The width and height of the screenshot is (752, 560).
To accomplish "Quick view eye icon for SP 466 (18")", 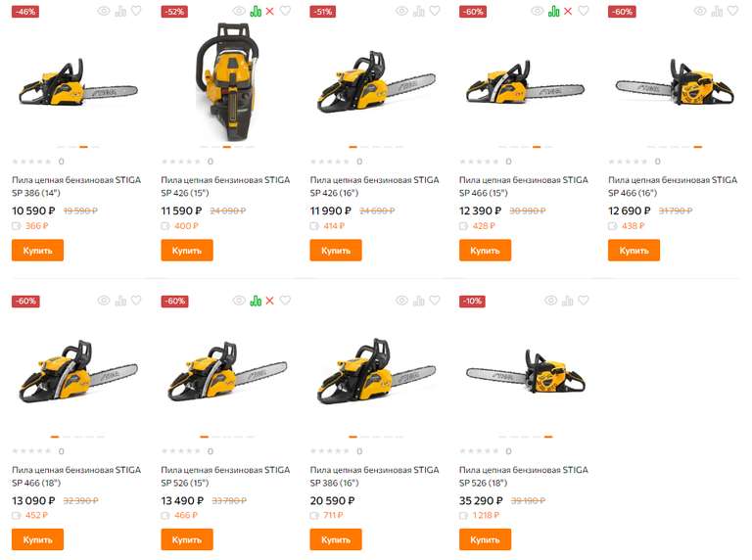I will coord(104,301).
